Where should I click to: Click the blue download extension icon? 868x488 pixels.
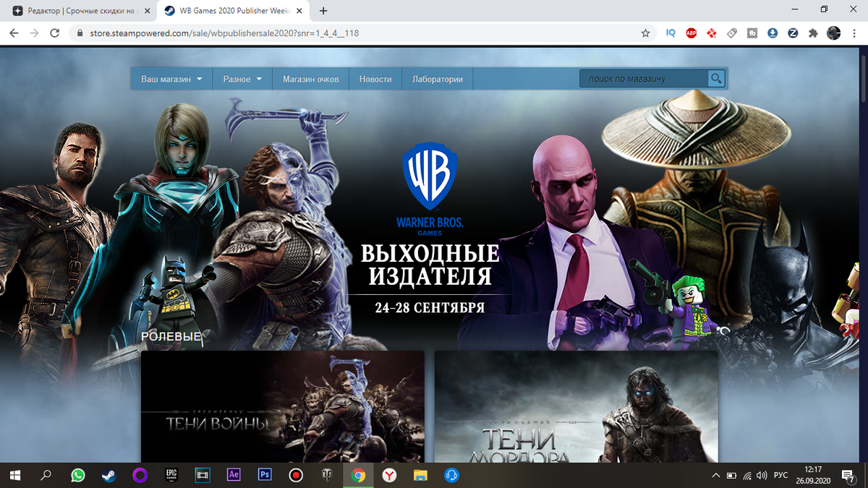[x=773, y=33]
